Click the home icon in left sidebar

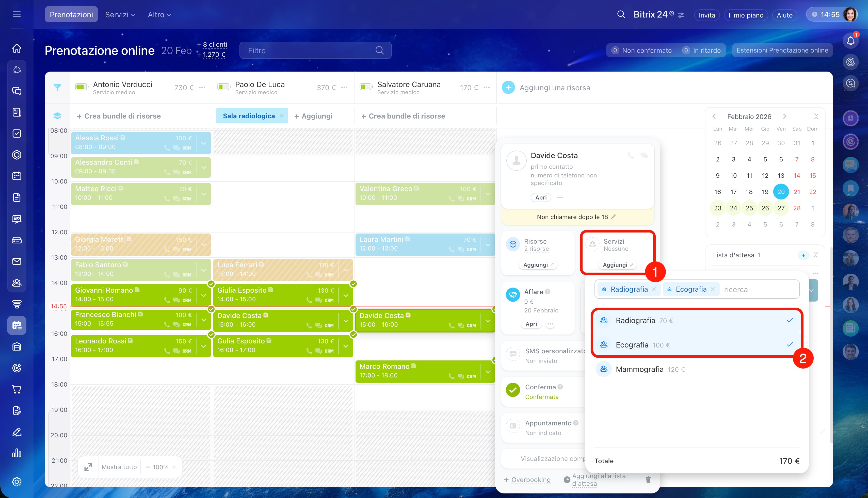[17, 48]
